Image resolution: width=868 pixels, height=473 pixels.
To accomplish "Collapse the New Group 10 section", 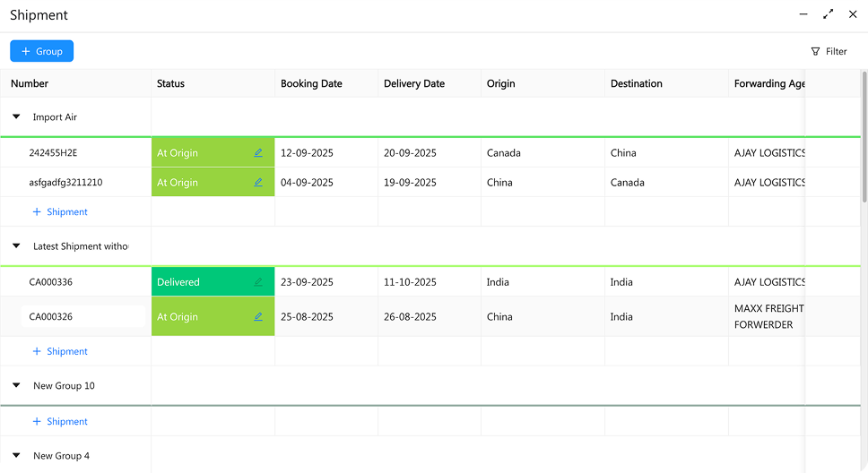I will click(x=16, y=386).
